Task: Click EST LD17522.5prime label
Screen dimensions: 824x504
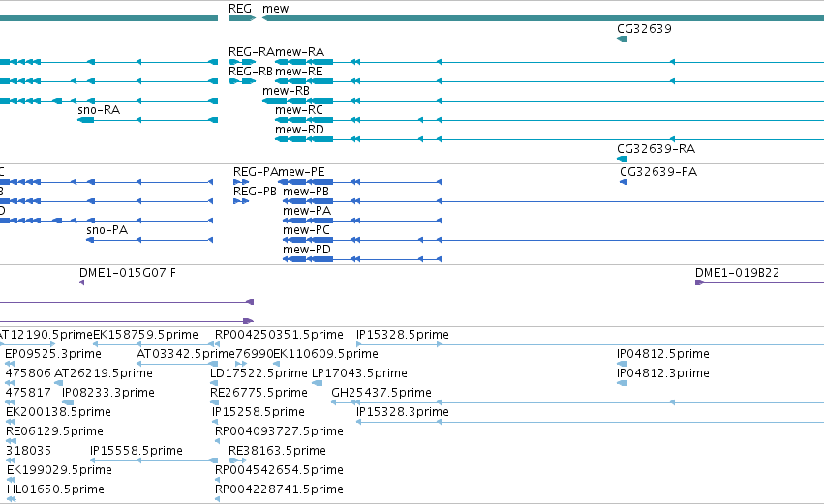Action: click(259, 373)
